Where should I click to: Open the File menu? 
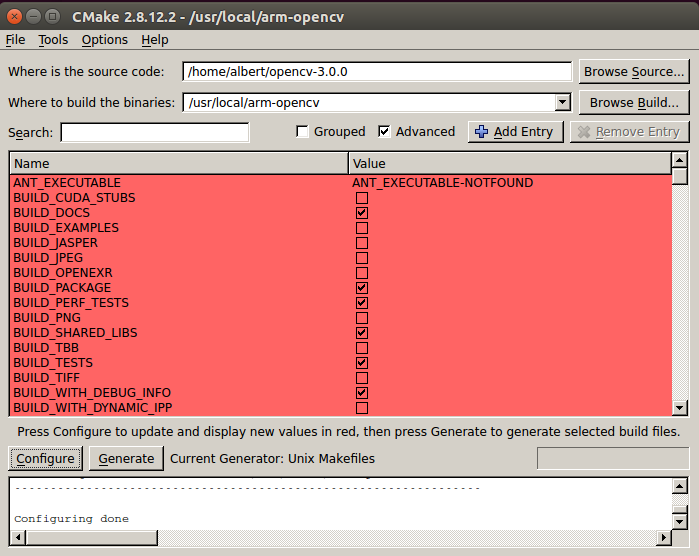coord(15,40)
